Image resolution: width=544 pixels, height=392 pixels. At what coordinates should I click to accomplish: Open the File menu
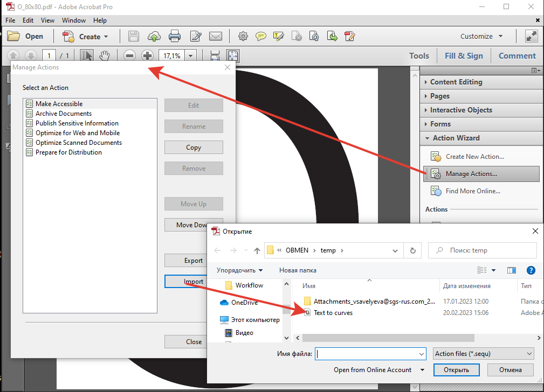point(10,20)
